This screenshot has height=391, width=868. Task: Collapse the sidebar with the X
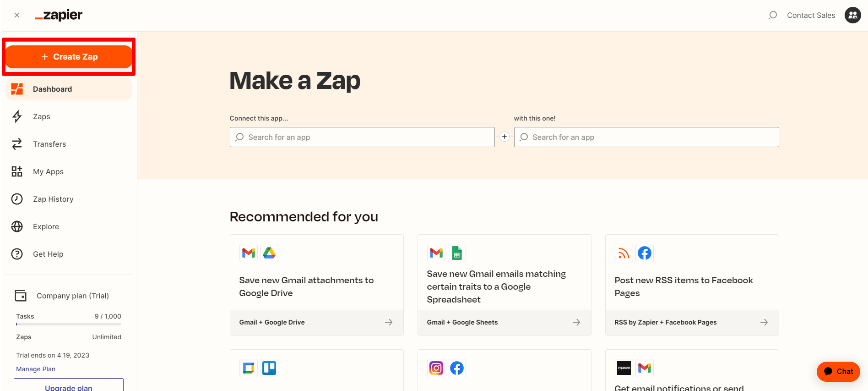(16, 15)
